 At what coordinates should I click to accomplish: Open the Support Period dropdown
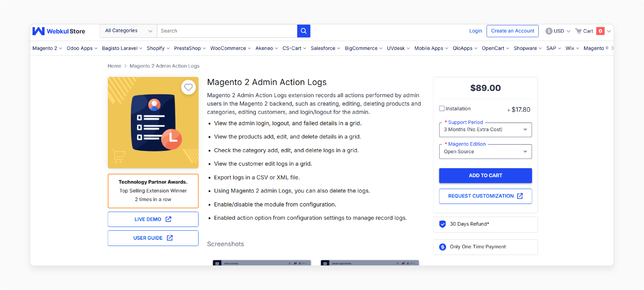[x=485, y=130]
